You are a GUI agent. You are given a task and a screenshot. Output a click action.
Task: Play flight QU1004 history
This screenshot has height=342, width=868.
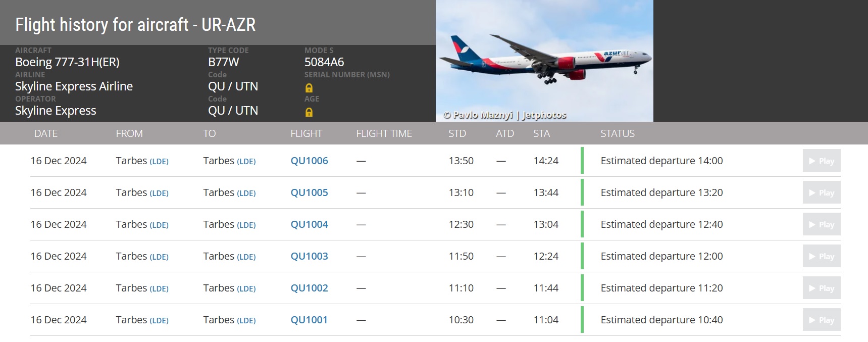(822, 225)
